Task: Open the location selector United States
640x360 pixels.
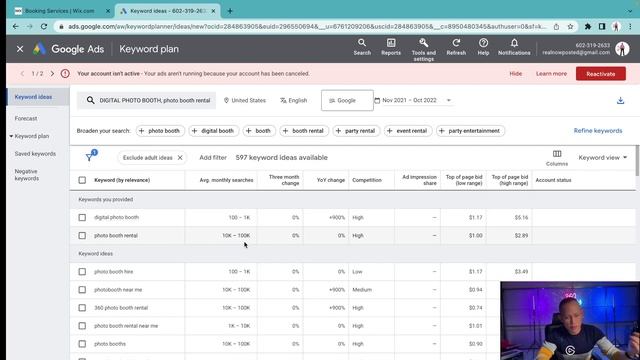Action: (245, 100)
